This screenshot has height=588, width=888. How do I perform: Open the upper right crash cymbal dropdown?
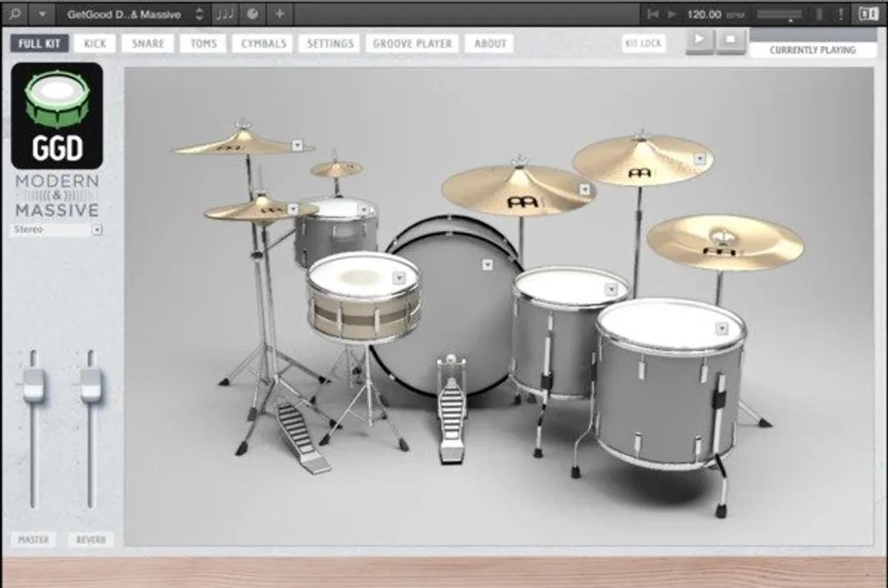pos(701,159)
